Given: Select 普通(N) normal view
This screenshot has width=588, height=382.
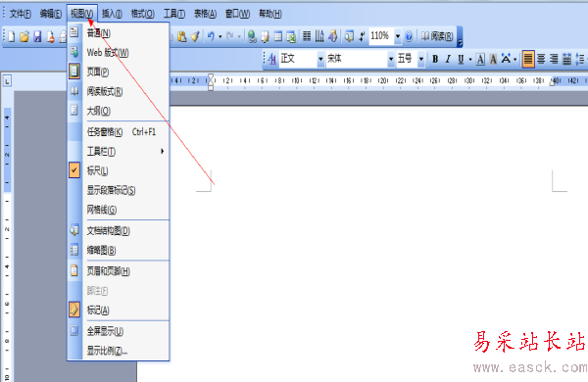Looking at the screenshot, I should (119, 33).
